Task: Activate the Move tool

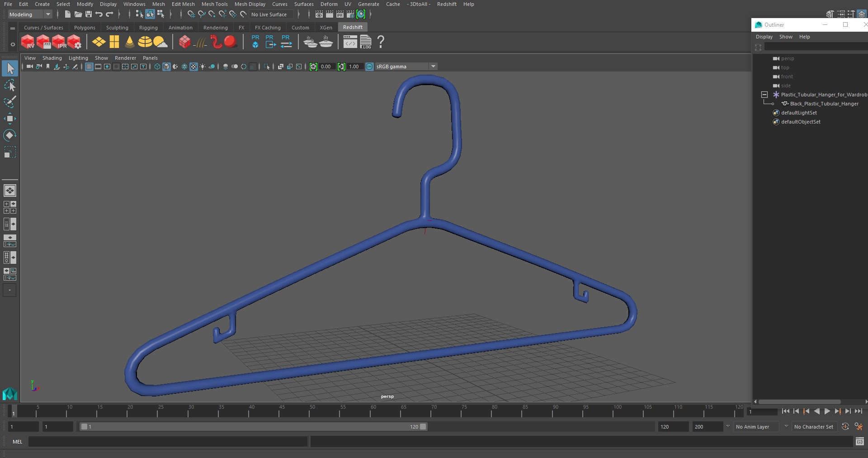Action: (x=9, y=119)
